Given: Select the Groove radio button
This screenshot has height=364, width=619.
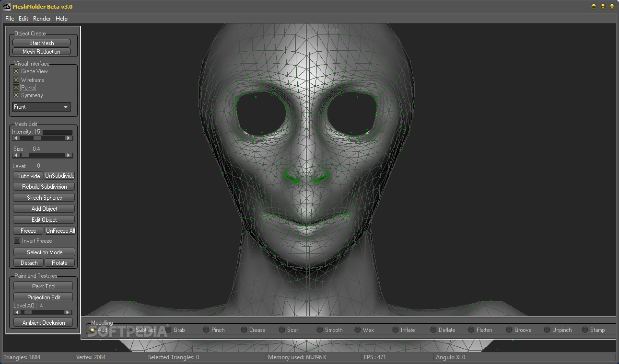Looking at the screenshot, I should (x=509, y=330).
